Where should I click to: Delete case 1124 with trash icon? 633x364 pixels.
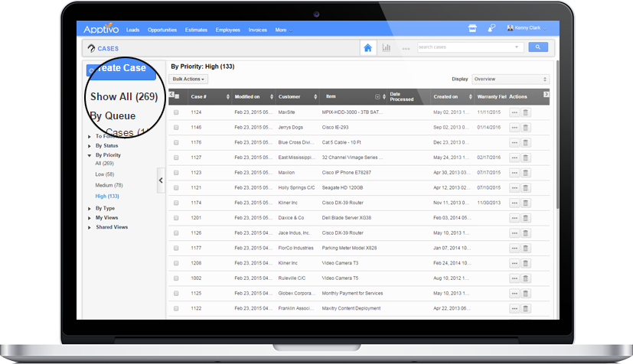(x=526, y=112)
